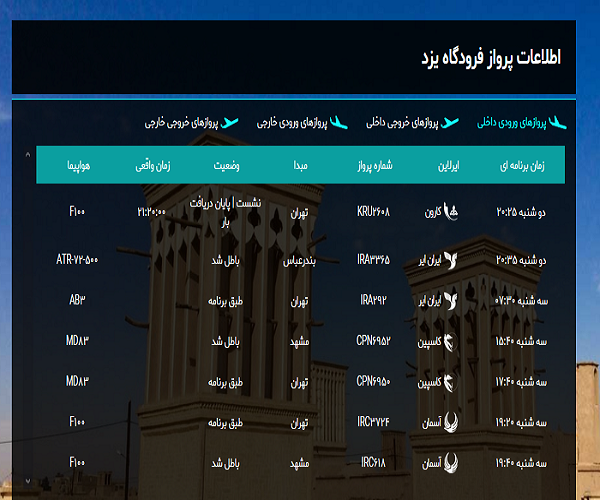Click Aseman logo in IRC618 row
The width and height of the screenshot is (600, 500).
pyautogui.click(x=451, y=463)
